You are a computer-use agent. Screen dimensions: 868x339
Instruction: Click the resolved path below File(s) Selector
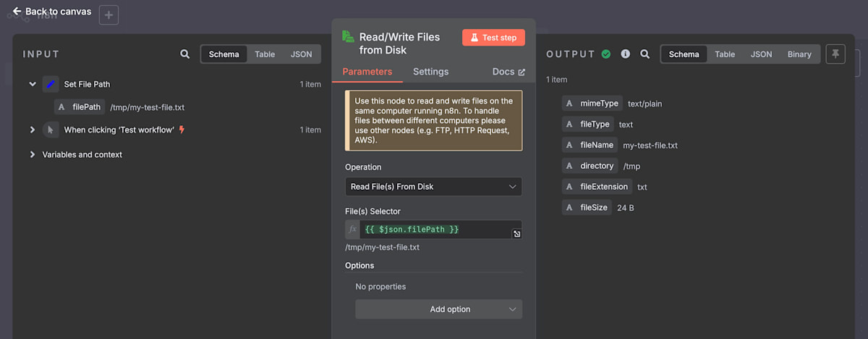pyautogui.click(x=382, y=247)
